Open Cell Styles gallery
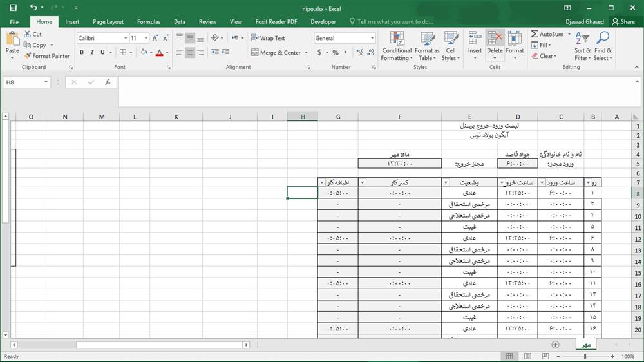This screenshot has width=644, height=362. coord(451,46)
